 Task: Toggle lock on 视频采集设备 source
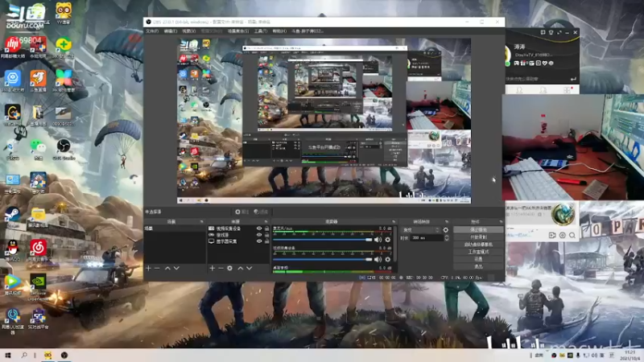click(x=266, y=228)
